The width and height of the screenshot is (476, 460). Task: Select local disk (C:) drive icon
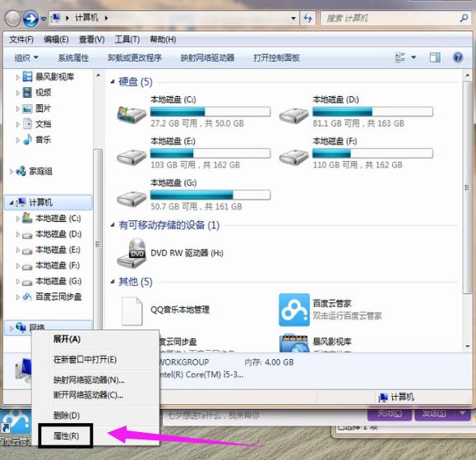[x=132, y=113]
